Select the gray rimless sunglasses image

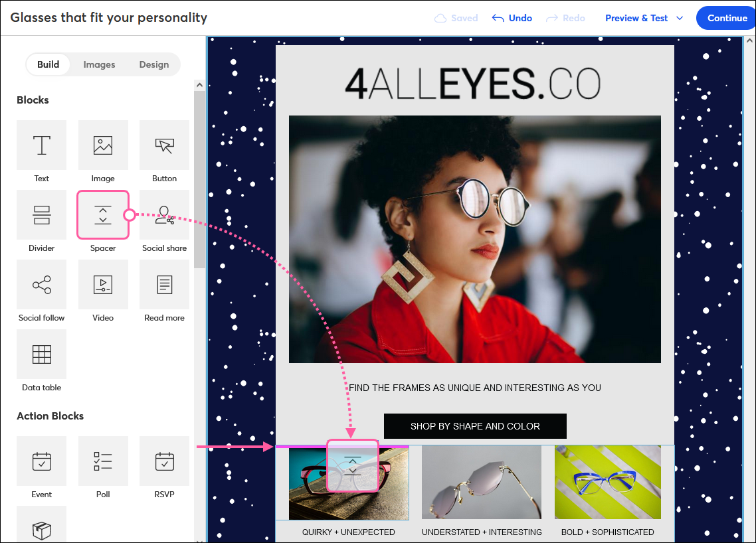pos(481,483)
